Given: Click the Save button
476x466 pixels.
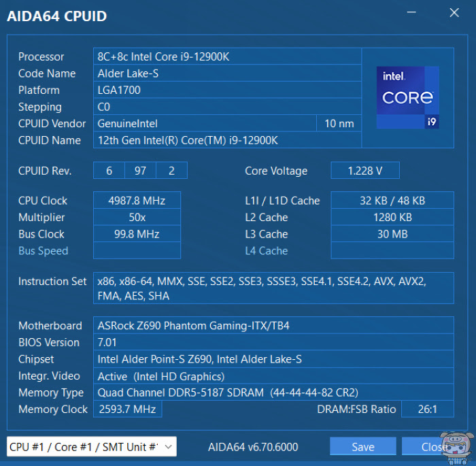Looking at the screenshot, I should [362, 446].
